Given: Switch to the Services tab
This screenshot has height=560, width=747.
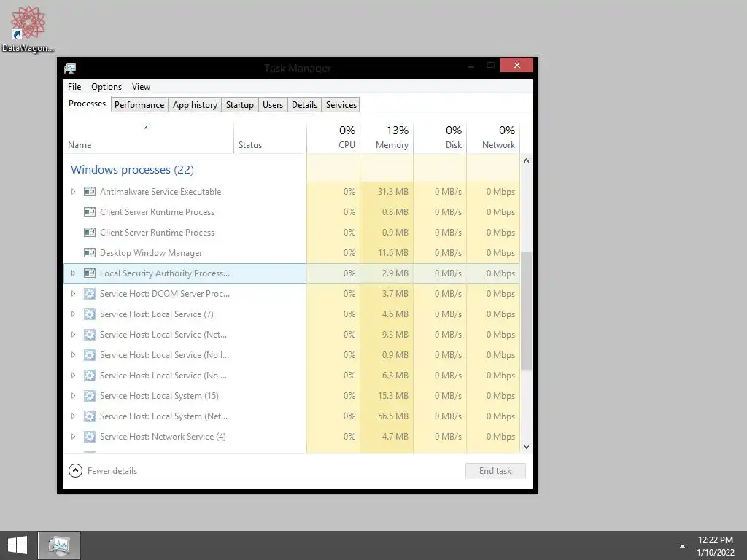Looking at the screenshot, I should click(x=341, y=105).
